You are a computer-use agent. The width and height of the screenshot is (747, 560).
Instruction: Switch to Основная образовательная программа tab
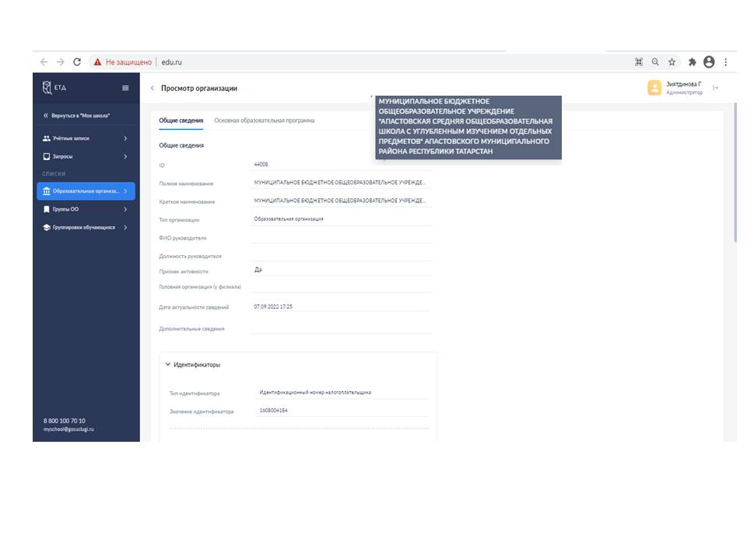tap(264, 121)
